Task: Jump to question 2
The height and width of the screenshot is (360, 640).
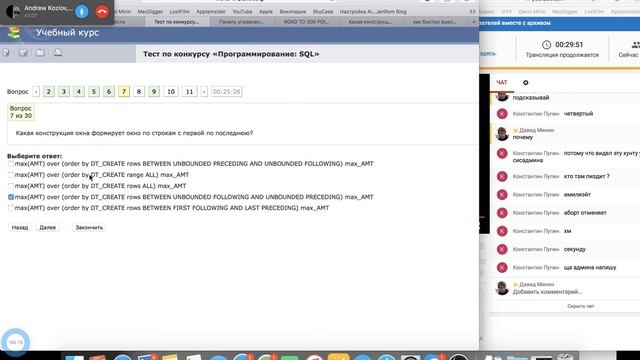Action: coord(49,92)
